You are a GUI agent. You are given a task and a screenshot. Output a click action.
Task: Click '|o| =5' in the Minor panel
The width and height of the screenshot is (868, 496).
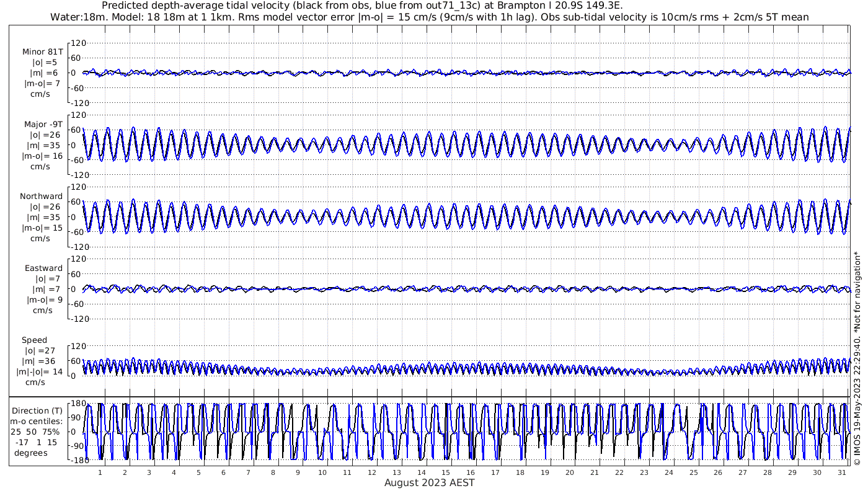tap(45, 63)
